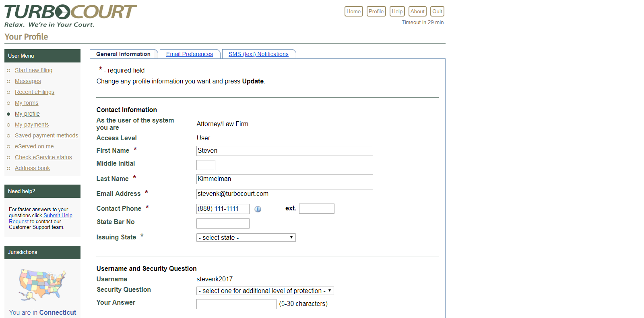Open the Help button in header
Viewport: 644px width, 318px height.
pos(397,11)
